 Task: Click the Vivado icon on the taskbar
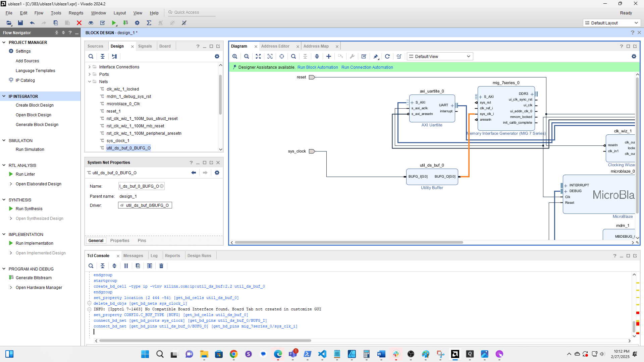pos(455,354)
